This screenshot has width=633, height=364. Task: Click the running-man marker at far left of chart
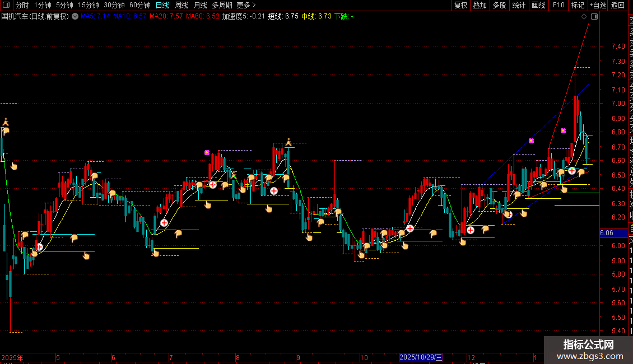coord(6,122)
